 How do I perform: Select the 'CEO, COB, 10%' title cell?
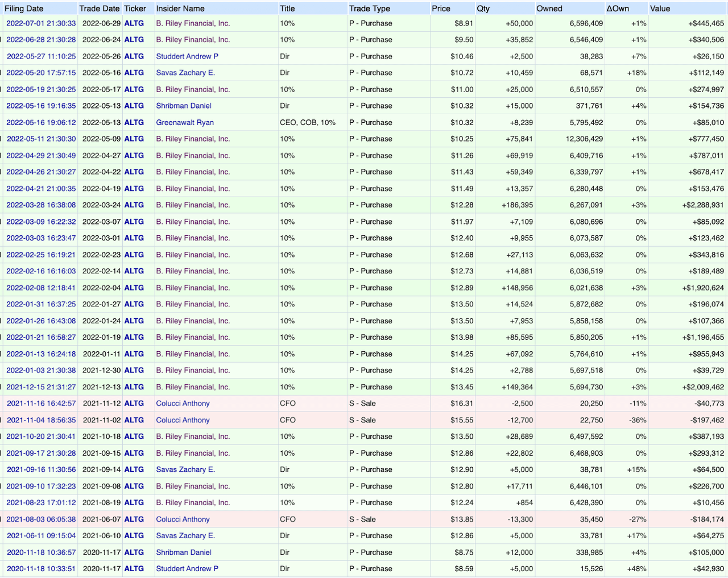[308, 122]
